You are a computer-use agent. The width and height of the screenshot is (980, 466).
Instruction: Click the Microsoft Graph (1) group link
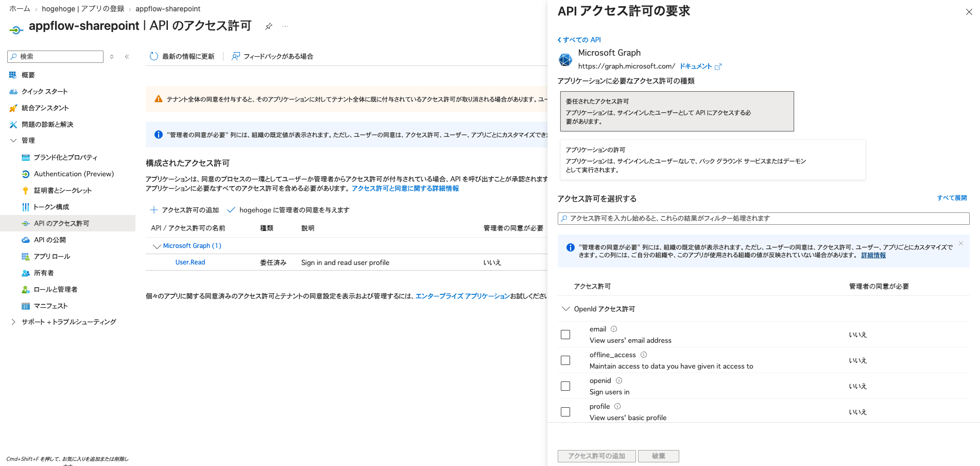point(192,246)
